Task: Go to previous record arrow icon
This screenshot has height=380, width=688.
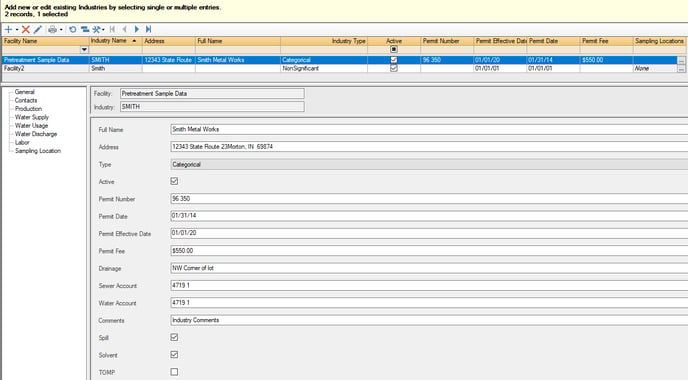Action: click(125, 29)
